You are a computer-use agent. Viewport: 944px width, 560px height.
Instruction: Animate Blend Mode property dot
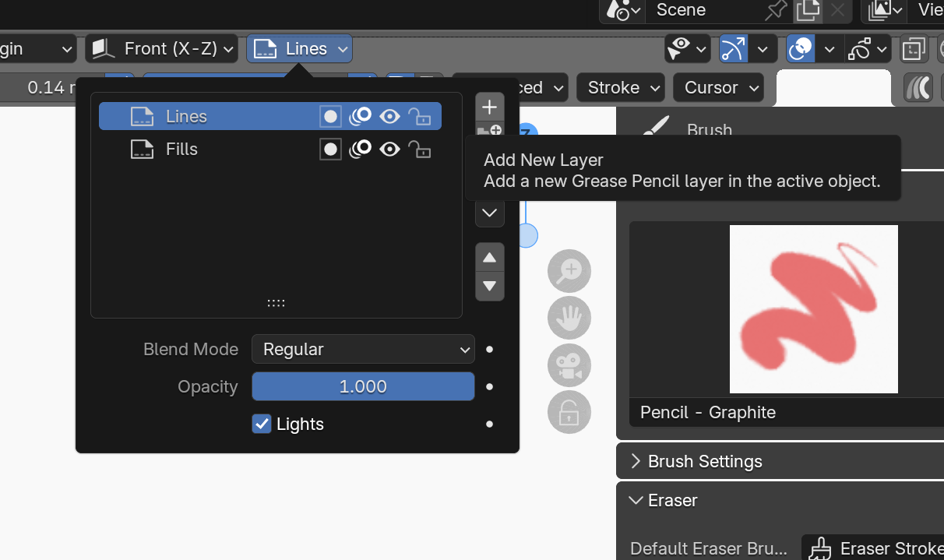[489, 349]
